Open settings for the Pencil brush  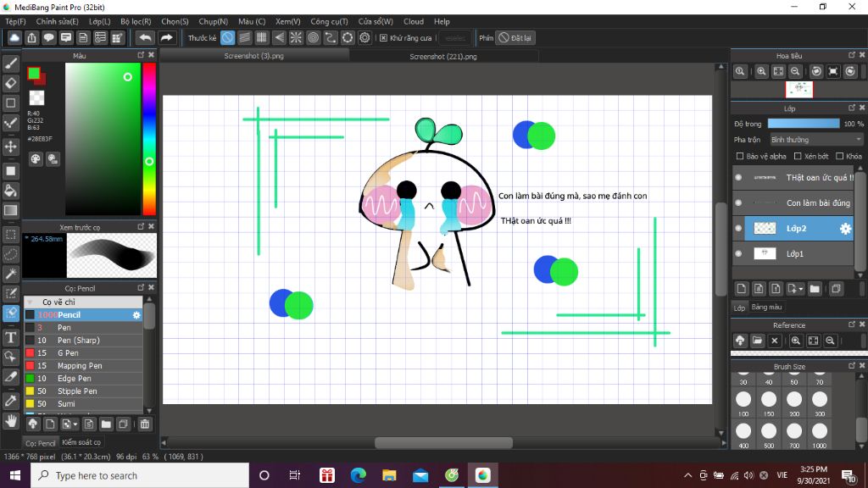point(136,315)
